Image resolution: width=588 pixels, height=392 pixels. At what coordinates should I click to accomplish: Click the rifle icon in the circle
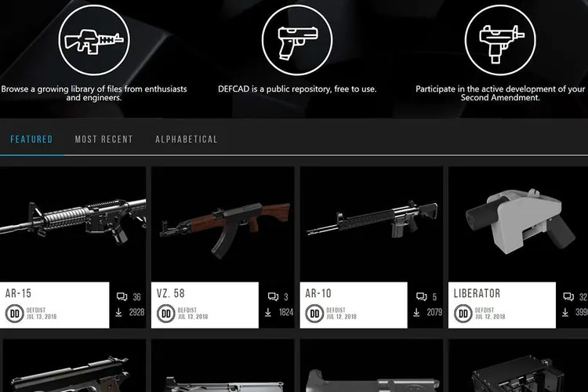(94, 40)
